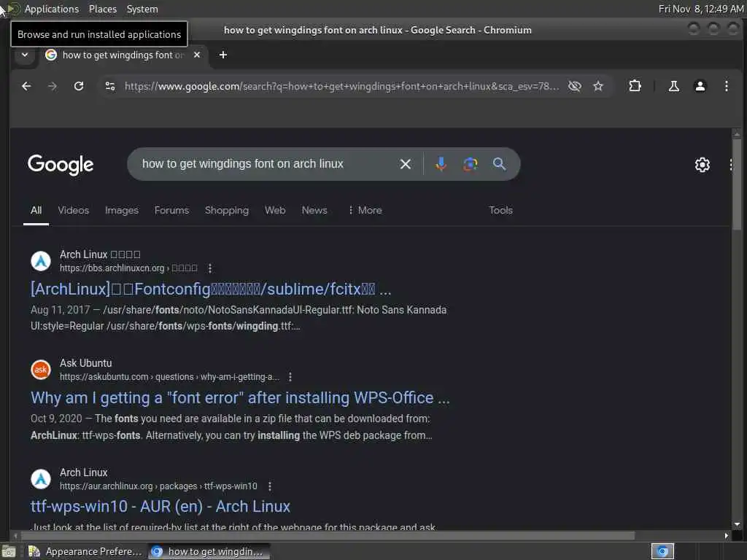Open the System menu
The height and width of the screenshot is (560, 747).
[x=142, y=9]
